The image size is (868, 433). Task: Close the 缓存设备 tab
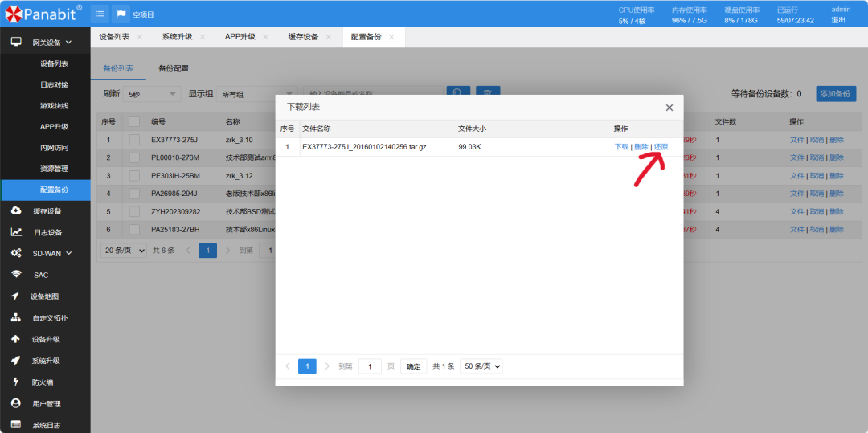click(x=328, y=37)
